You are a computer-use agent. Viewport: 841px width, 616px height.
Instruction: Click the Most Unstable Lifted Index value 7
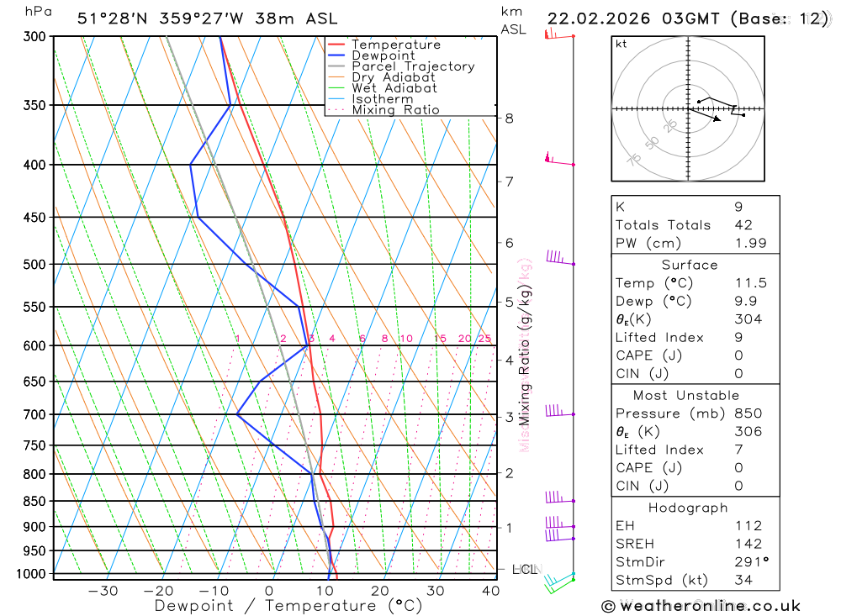click(738, 450)
